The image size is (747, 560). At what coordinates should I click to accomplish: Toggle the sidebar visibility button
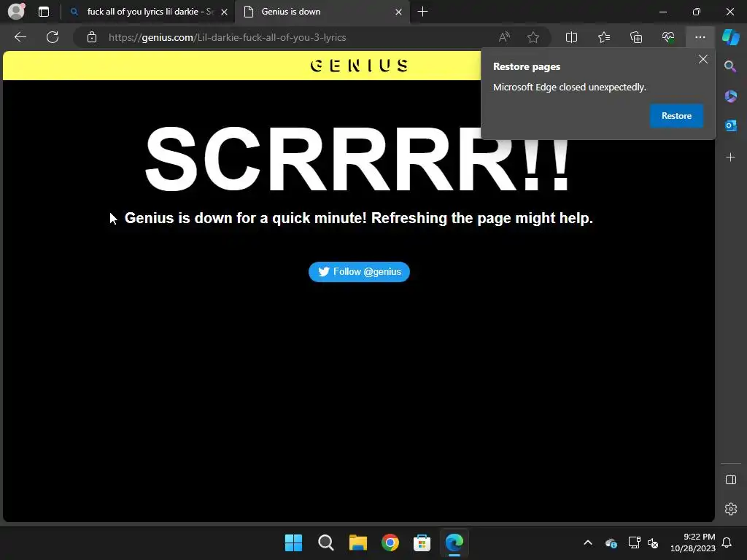[x=731, y=480]
